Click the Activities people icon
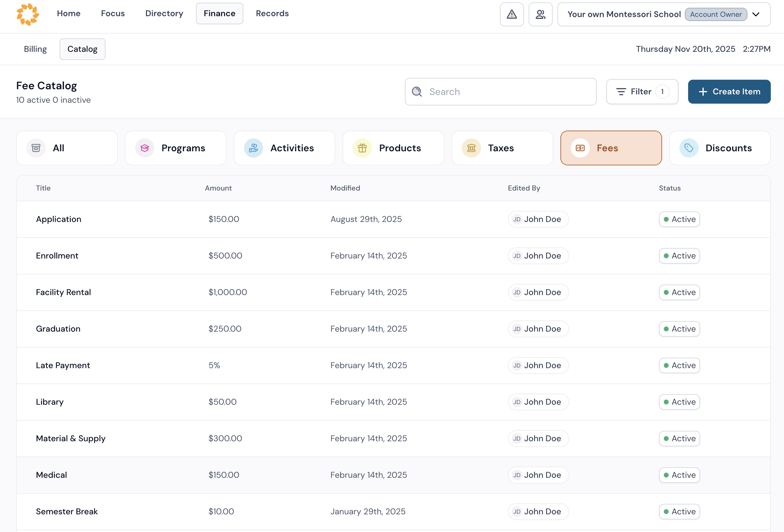Screen dimensions: 784x532 point(253,148)
